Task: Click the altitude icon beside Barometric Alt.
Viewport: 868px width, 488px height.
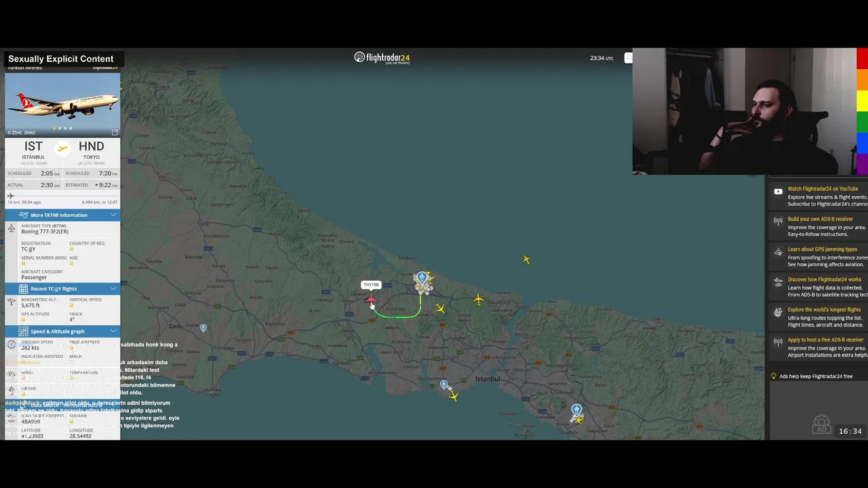Action: click(12, 302)
